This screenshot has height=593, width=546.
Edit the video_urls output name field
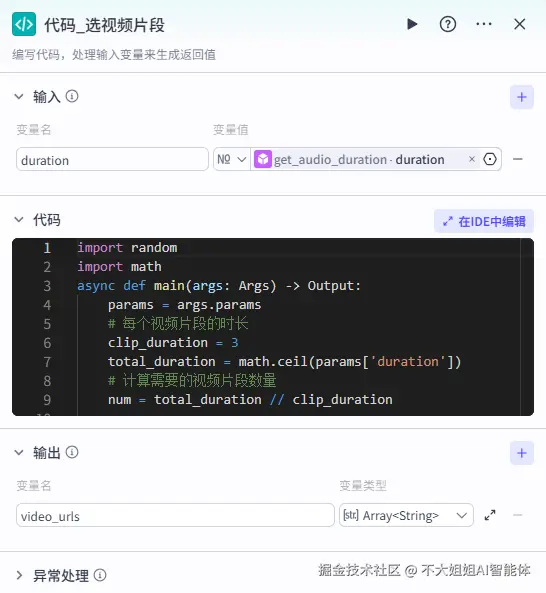pos(175,515)
